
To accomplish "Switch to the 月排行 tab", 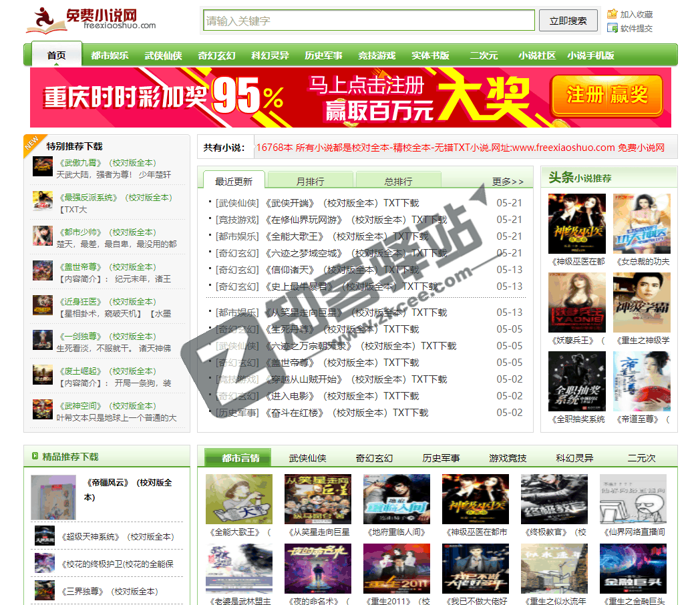I will tap(309, 181).
